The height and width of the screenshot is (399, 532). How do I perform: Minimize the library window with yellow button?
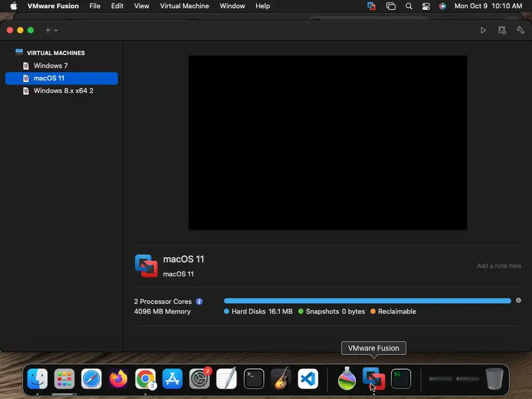click(20, 30)
